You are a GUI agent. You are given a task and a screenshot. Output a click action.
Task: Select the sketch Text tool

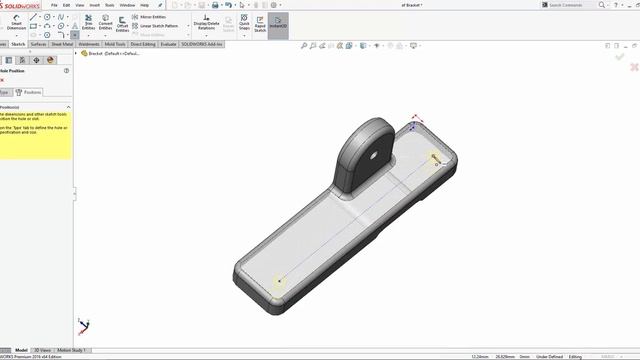[x=75, y=26]
